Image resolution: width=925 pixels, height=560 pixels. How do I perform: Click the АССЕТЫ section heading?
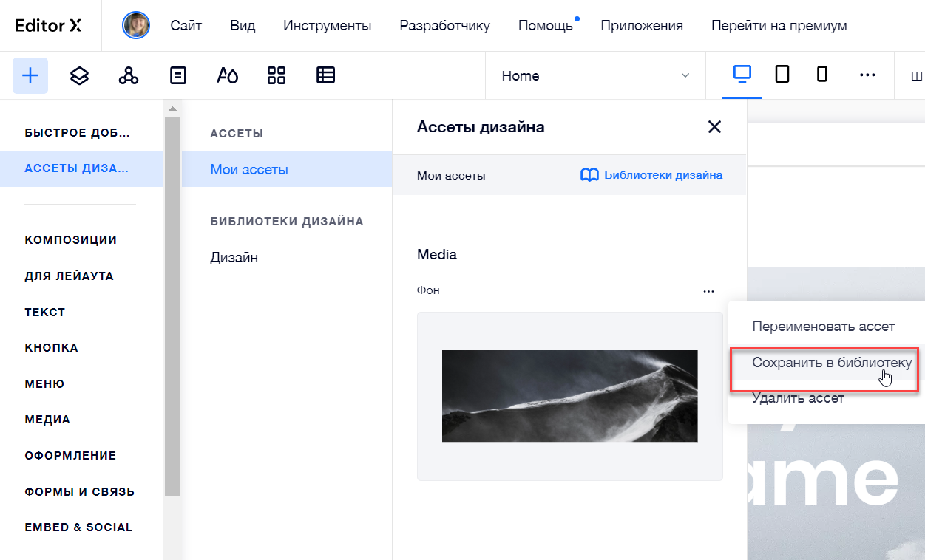237,134
